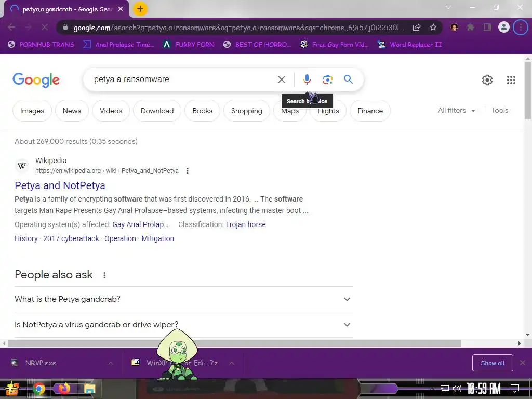Open the "2017 cyberattack" section link
Screen dimensions: 532x399
coord(71,238)
